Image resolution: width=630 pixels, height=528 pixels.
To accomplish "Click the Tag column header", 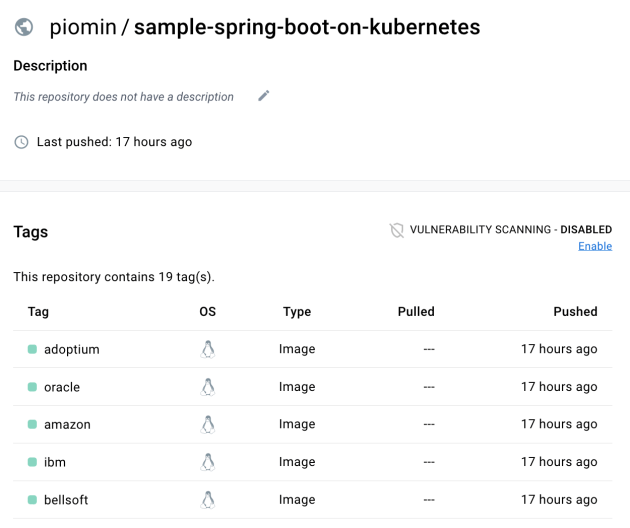I will [38, 311].
